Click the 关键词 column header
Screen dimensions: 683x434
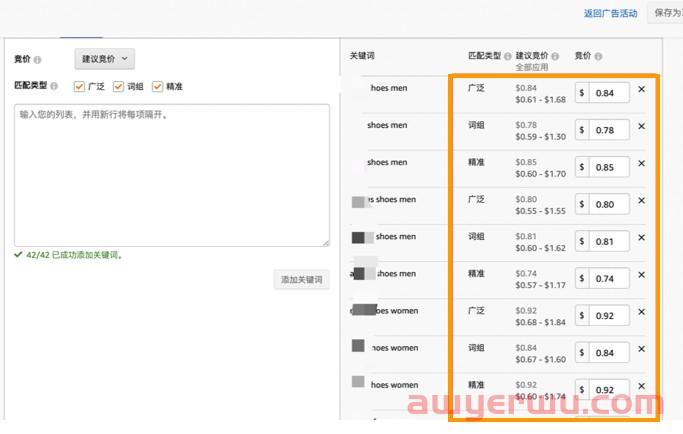click(362, 56)
